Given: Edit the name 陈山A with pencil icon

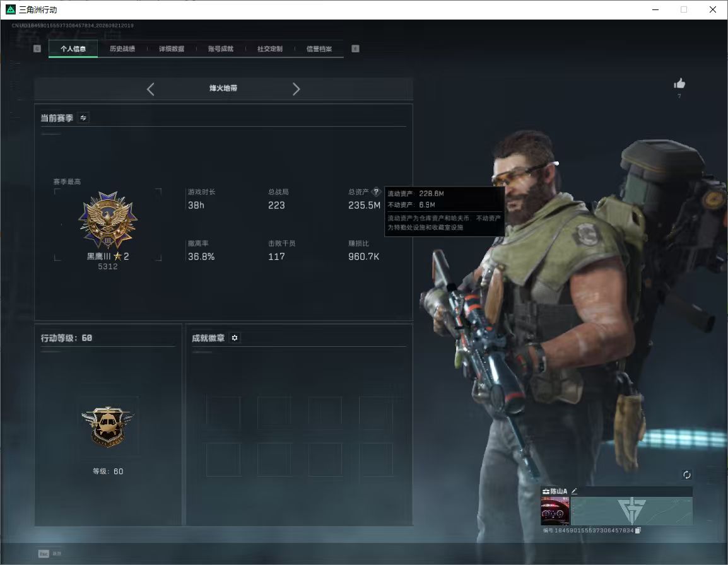Looking at the screenshot, I should 574,491.
